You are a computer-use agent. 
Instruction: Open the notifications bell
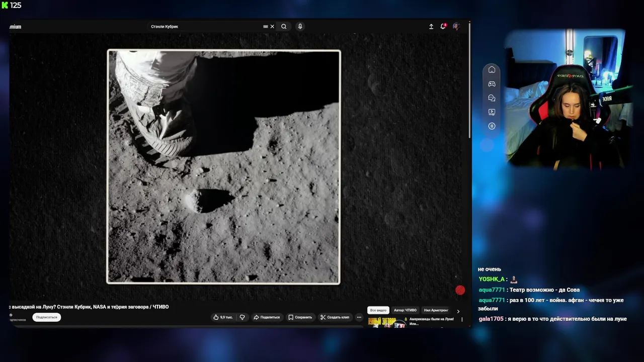443,27
